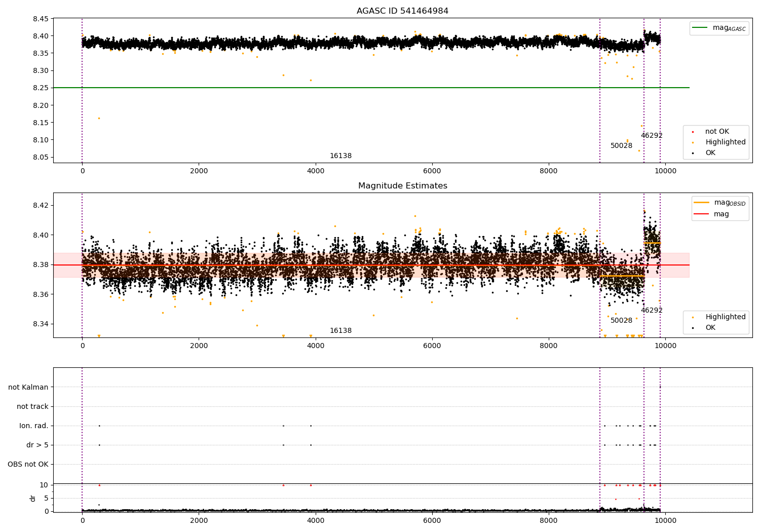Click the 'Highlighted' legend entry in the top plot
This screenshot has width=760, height=532.
point(719,142)
